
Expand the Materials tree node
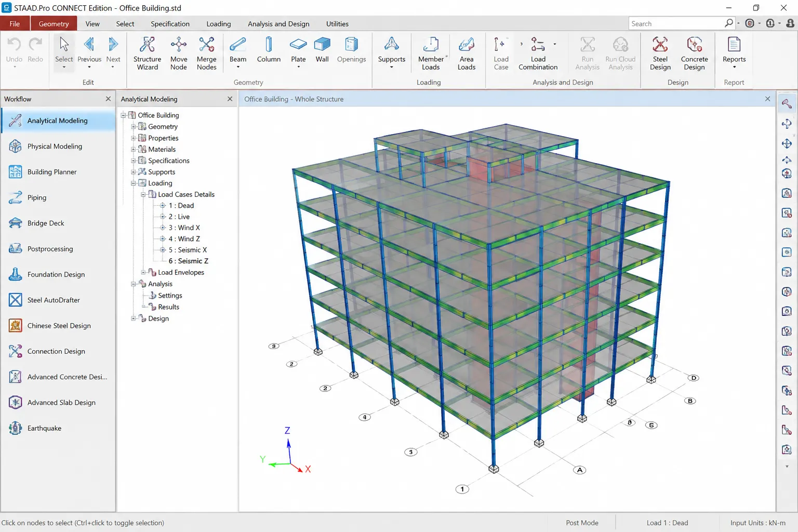(134, 150)
